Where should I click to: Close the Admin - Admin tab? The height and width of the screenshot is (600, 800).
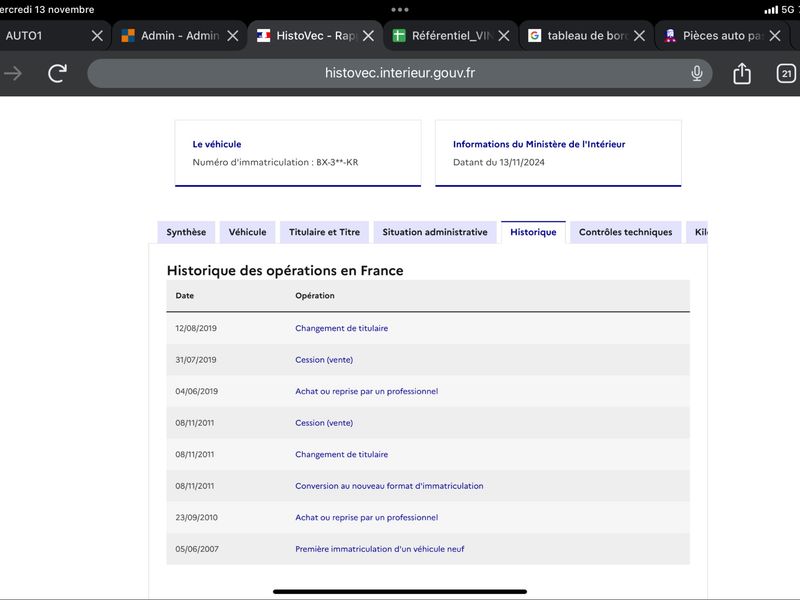coord(233,36)
